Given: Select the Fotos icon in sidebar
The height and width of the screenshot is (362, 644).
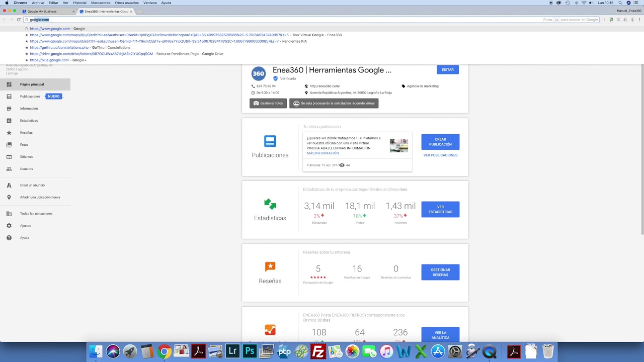Looking at the screenshot, I should (9, 145).
